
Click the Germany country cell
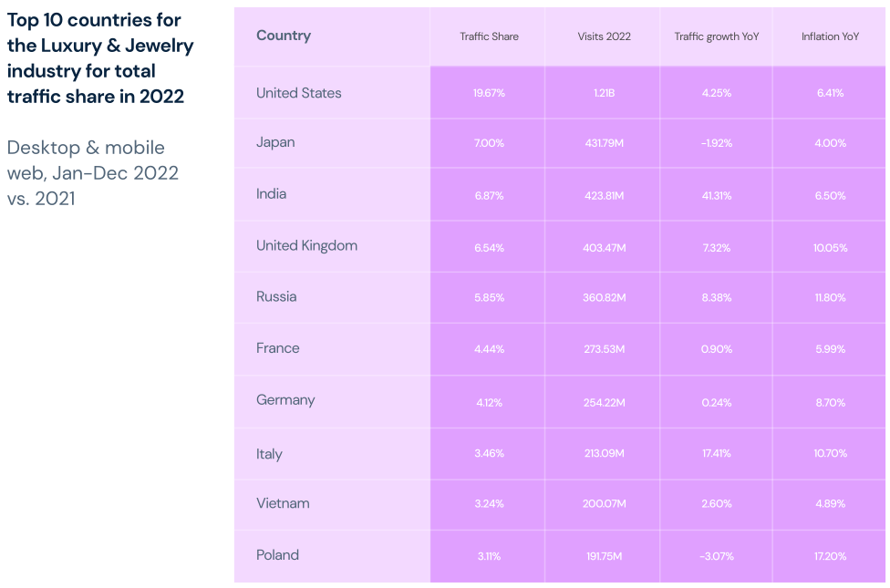[285, 400]
